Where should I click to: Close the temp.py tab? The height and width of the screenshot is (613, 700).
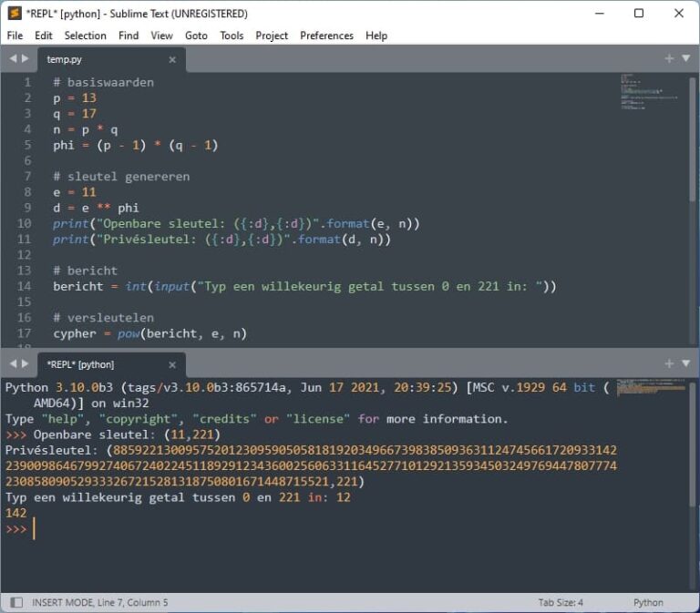point(172,59)
